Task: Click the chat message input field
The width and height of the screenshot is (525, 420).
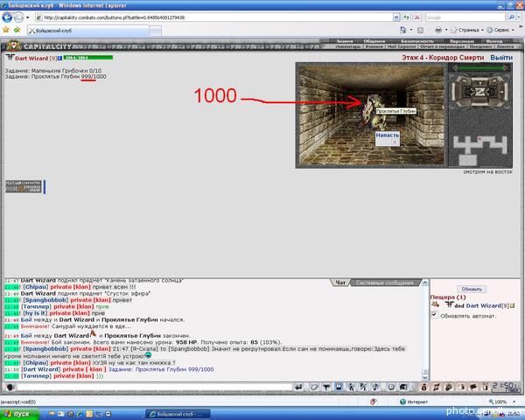Action: coord(155,387)
